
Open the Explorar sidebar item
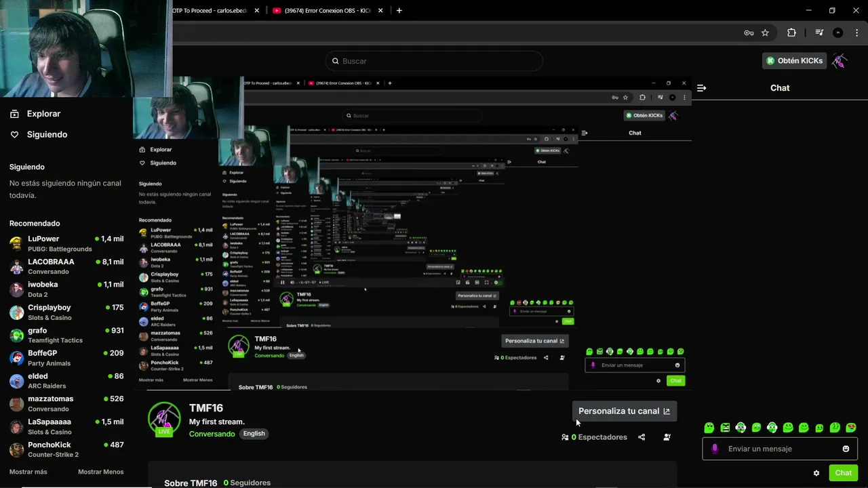point(35,114)
